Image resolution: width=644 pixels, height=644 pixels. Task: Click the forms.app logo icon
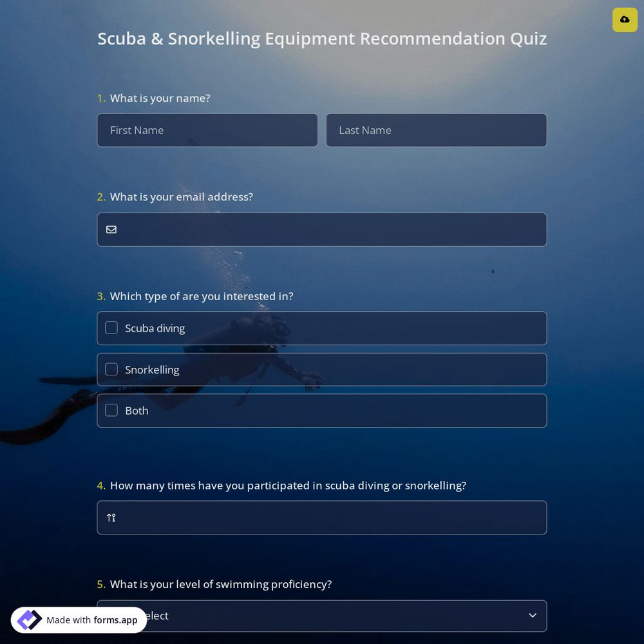coord(29,620)
